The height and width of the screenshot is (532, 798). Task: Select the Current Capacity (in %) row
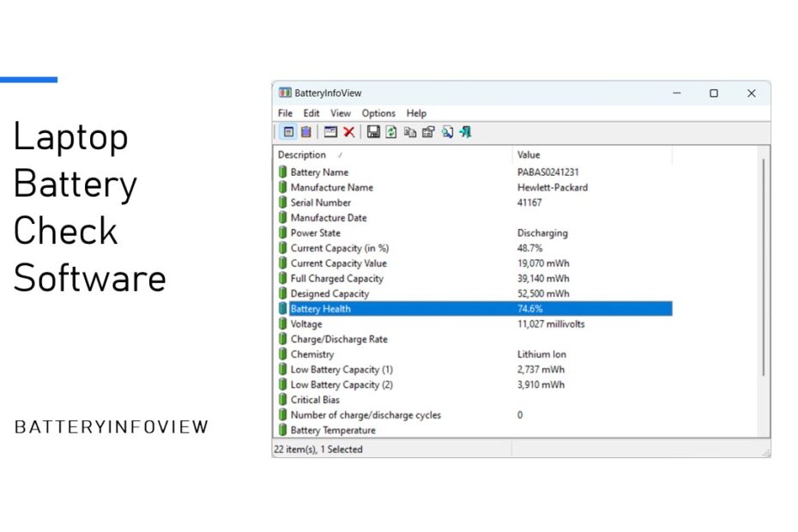point(474,248)
